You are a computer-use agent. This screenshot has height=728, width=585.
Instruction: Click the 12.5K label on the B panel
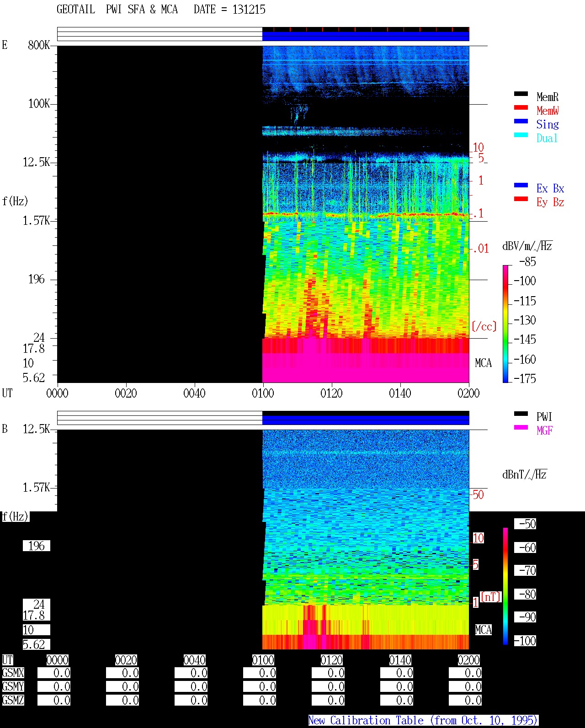37,429
